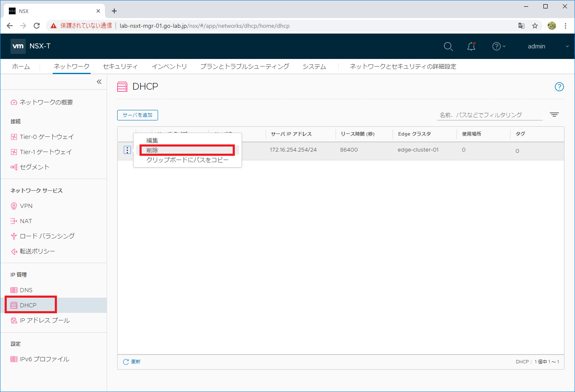575x392 pixels.
Task: Click the サーバを追加 button
Action: coord(137,115)
